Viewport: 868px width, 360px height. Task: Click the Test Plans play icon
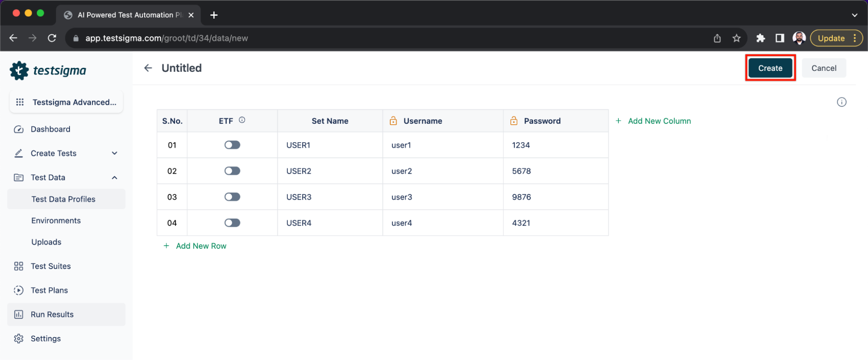point(19,290)
